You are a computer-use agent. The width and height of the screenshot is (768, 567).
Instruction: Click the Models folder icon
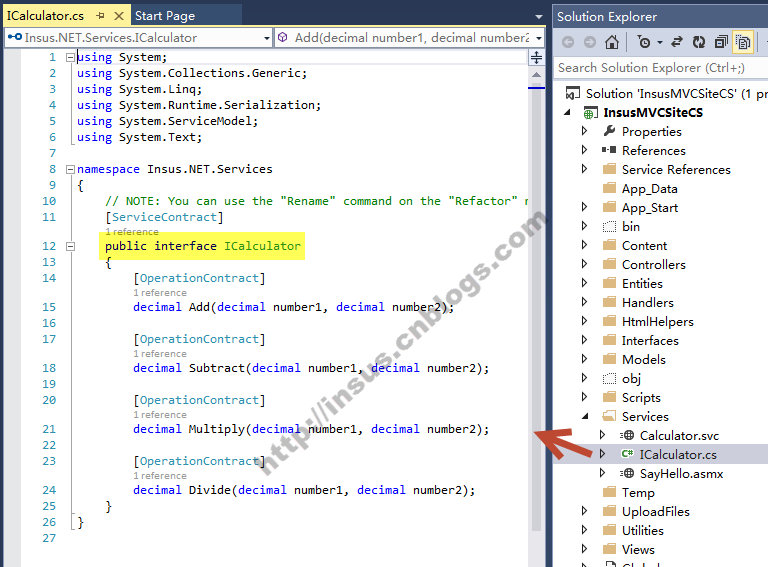tap(609, 359)
